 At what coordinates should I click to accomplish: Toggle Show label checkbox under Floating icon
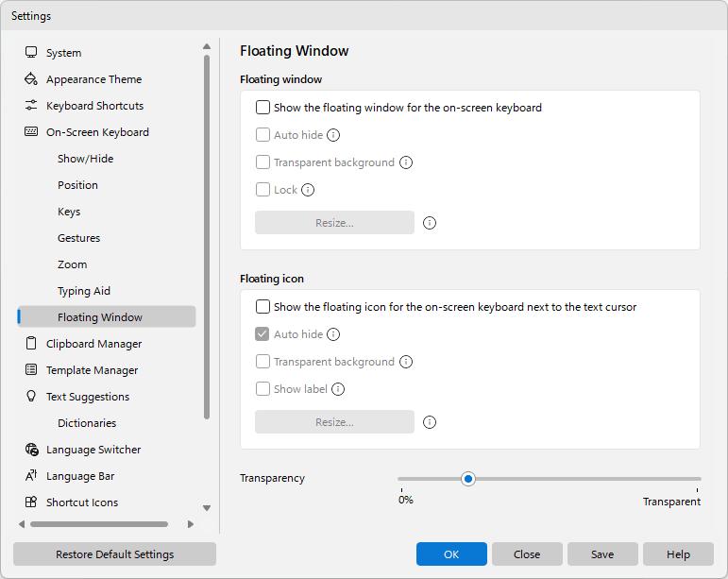click(262, 389)
